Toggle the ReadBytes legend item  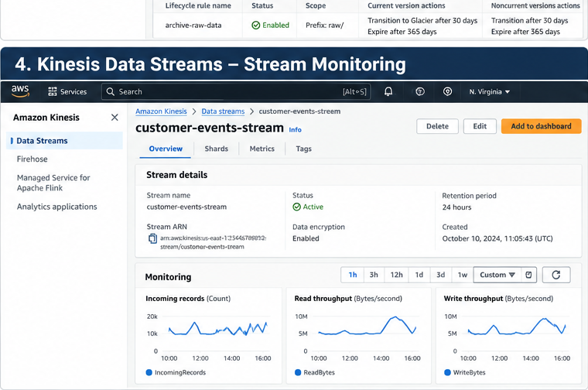pos(315,372)
